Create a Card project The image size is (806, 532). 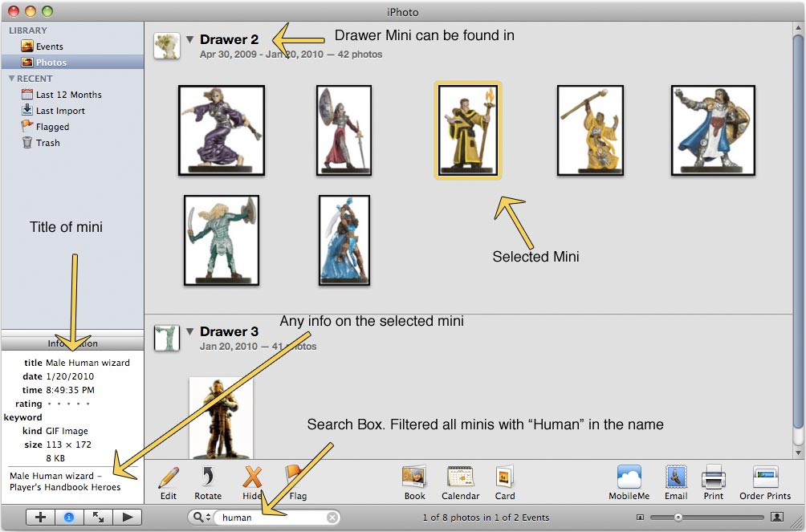(505, 483)
